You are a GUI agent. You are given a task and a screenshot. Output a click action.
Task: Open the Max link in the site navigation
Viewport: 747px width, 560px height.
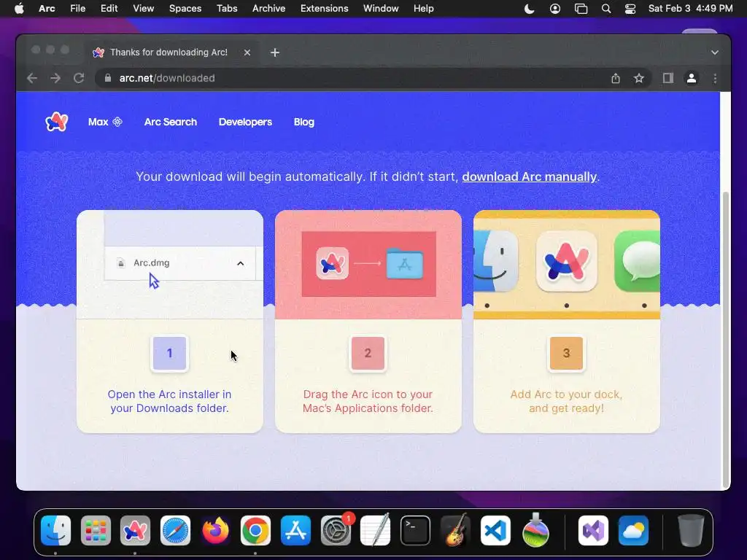tap(105, 122)
